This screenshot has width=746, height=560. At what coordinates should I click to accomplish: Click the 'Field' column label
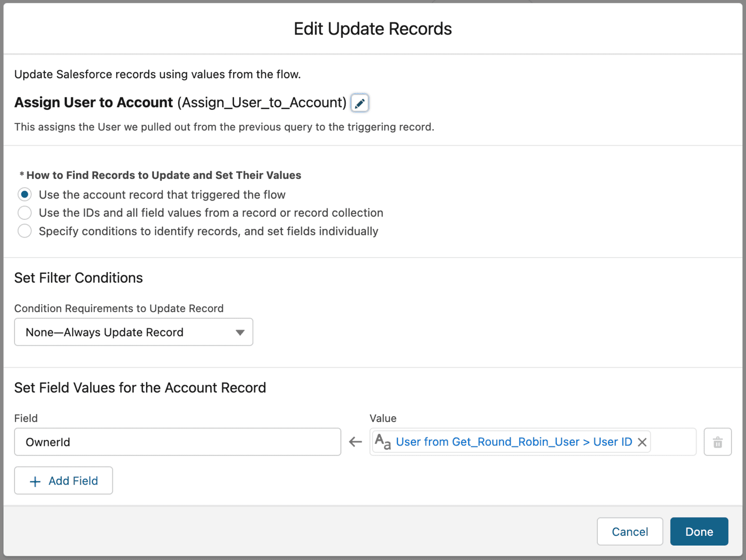coord(26,418)
